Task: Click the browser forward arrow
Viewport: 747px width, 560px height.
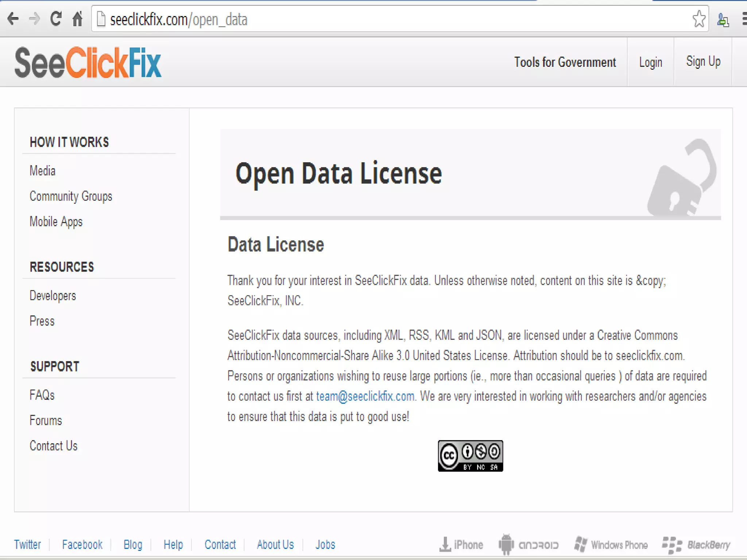Action: point(34,19)
